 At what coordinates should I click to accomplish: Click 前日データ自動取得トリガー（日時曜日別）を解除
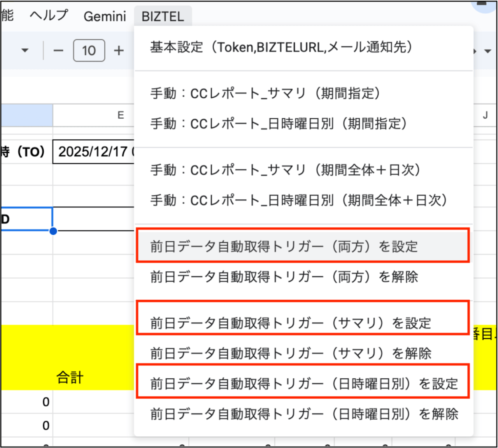tap(304, 414)
